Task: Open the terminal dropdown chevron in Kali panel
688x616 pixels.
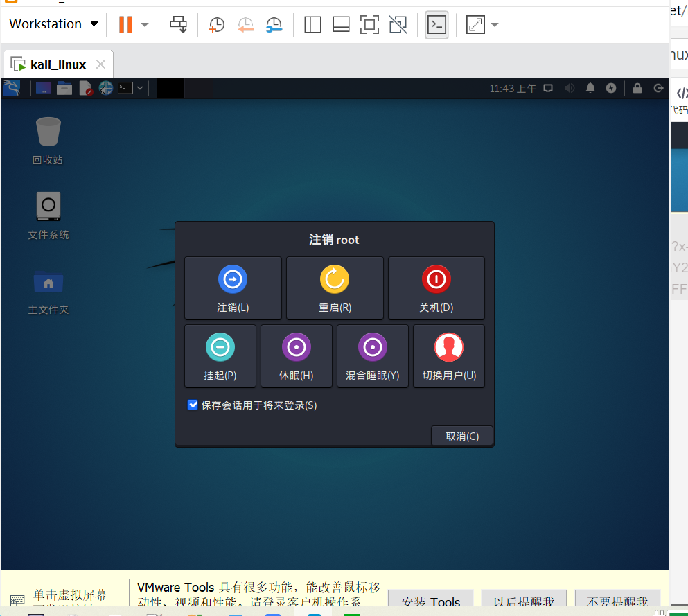Action: tap(139, 88)
